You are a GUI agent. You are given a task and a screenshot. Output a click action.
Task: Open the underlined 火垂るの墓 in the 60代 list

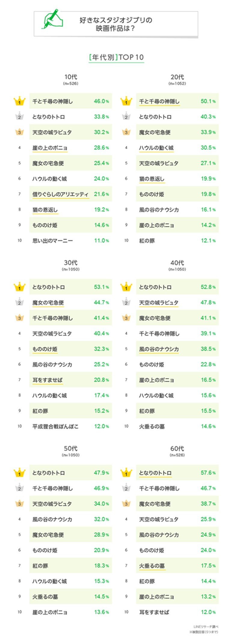pos(152,566)
